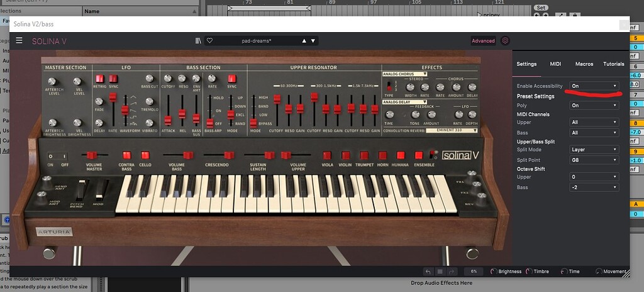Toggle the Viola voice switch

coord(327,155)
